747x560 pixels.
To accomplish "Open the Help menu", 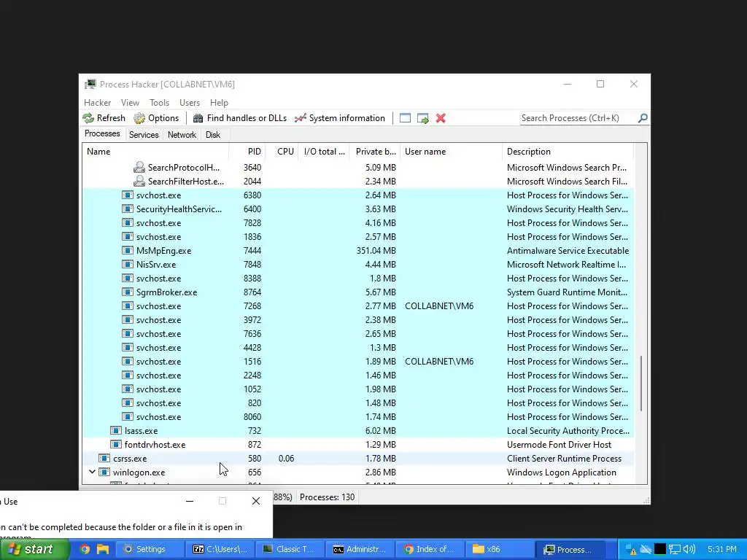I will (x=219, y=103).
